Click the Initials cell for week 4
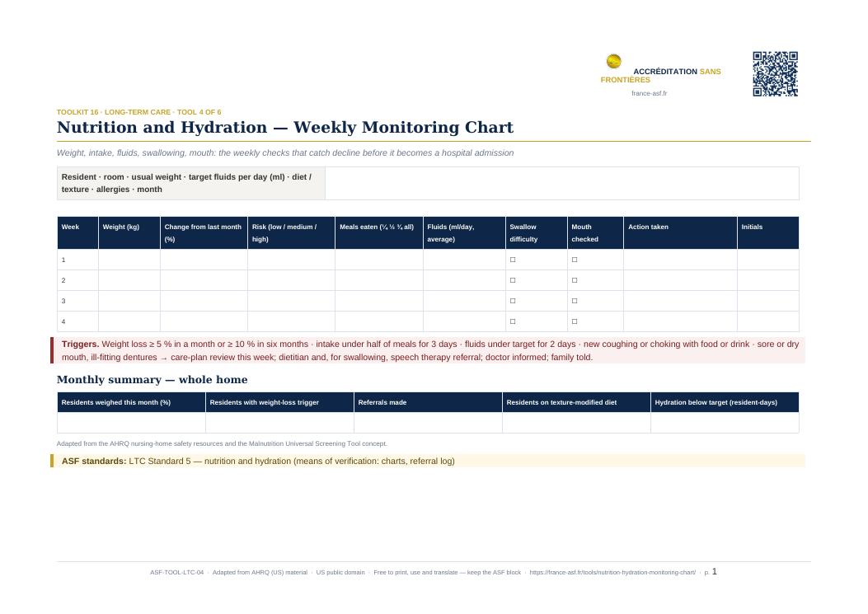The height and width of the screenshot is (614, 868). tap(767, 321)
